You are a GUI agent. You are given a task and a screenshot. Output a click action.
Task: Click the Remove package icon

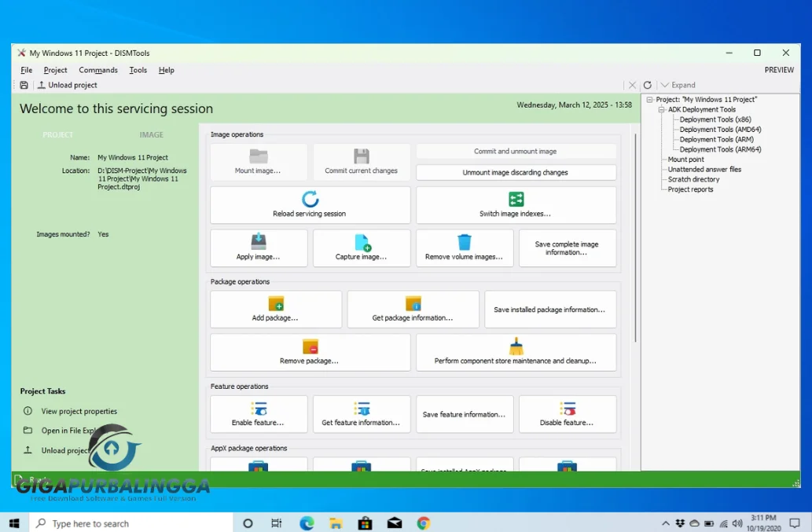click(310, 347)
